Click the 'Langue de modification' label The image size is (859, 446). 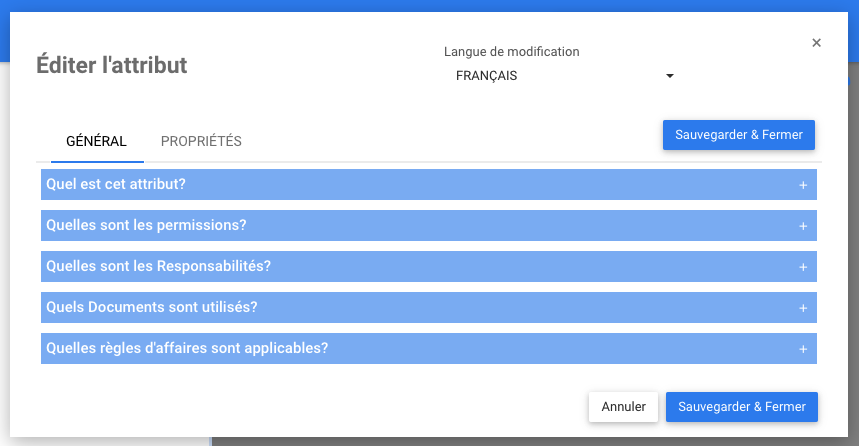pos(511,52)
